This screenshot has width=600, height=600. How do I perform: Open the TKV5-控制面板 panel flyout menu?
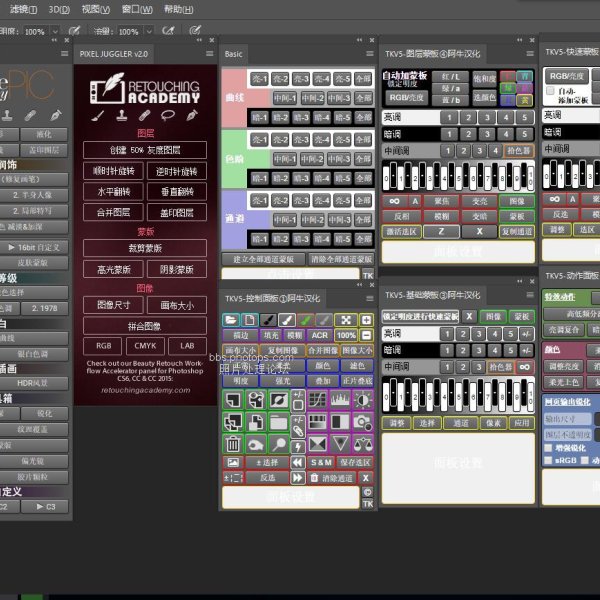tap(369, 298)
